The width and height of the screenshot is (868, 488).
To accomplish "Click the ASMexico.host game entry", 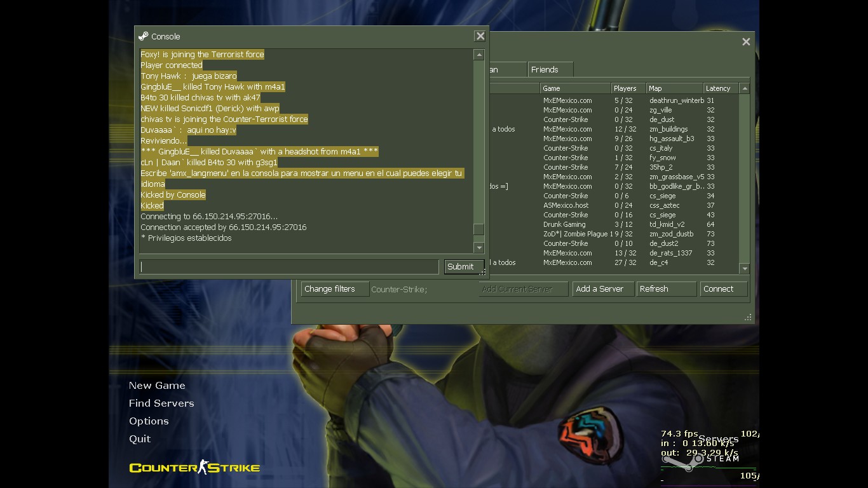I will (566, 205).
